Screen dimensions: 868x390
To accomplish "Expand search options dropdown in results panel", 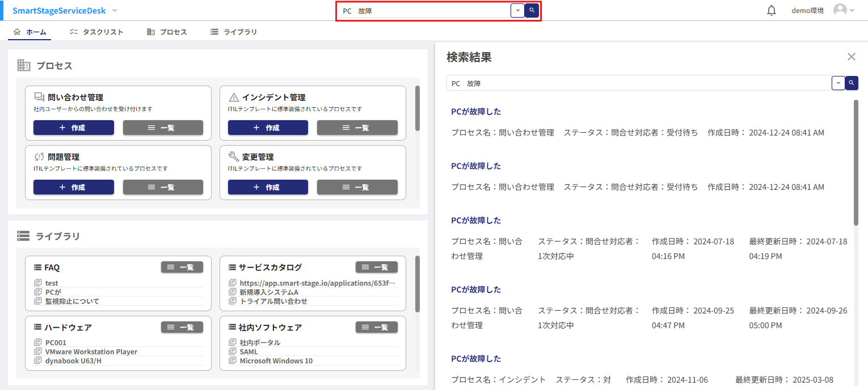I will tap(838, 83).
